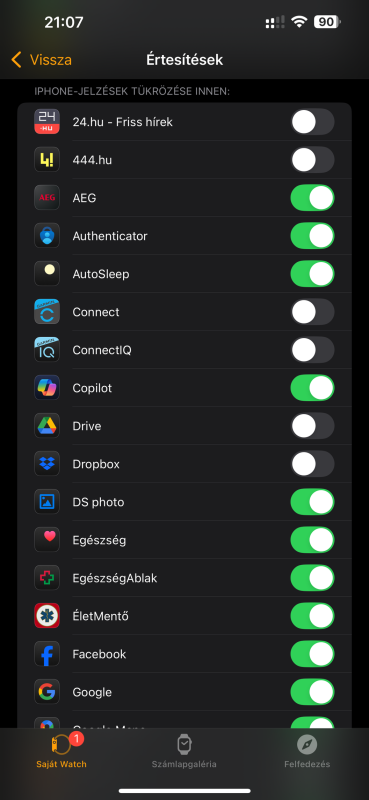Tap the Garmin ConnectIQ app icon

click(47, 350)
